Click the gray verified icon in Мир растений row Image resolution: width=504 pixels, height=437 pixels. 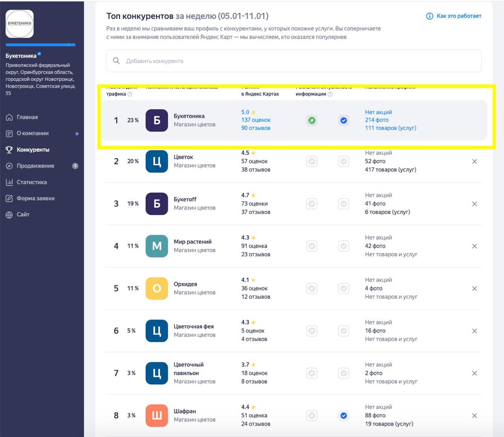[x=344, y=246]
